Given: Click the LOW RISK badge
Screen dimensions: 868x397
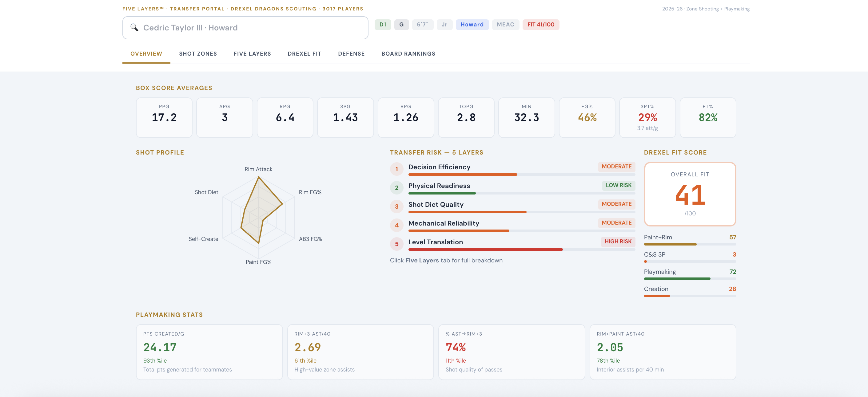Looking at the screenshot, I should [618, 185].
